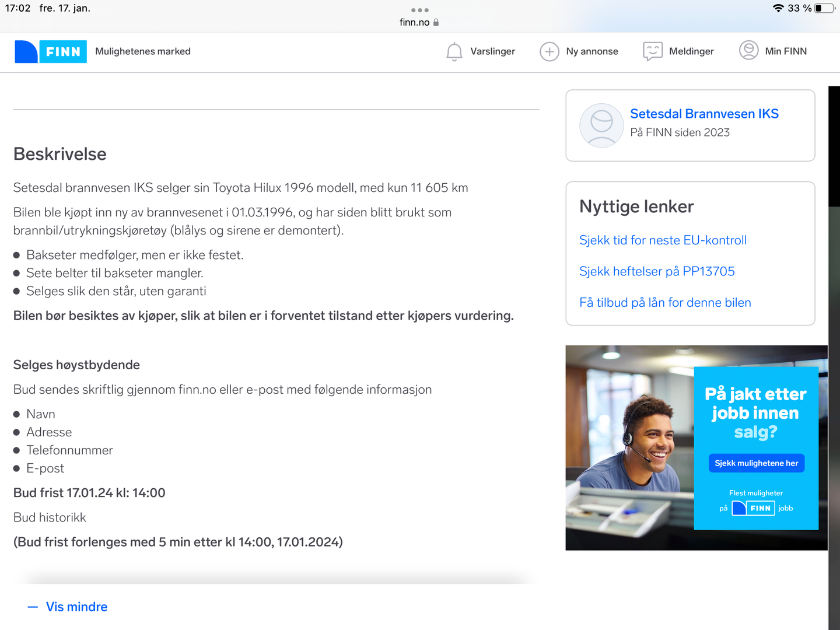This screenshot has width=840, height=630.
Task: Open the Setesdal Brannvesen IKS profile link
Action: coord(704,114)
